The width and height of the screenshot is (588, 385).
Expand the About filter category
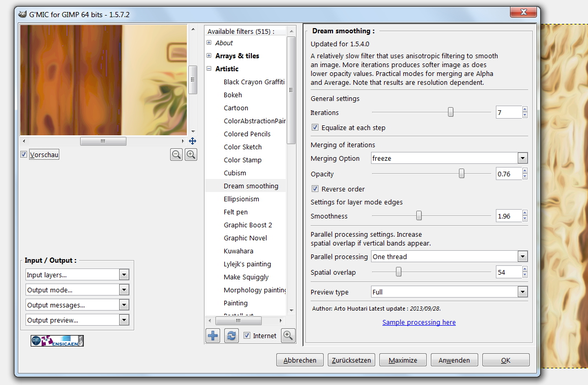[209, 43]
